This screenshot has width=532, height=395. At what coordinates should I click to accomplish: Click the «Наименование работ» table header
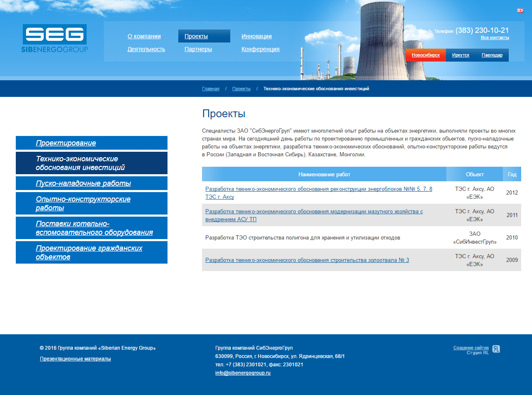(324, 174)
